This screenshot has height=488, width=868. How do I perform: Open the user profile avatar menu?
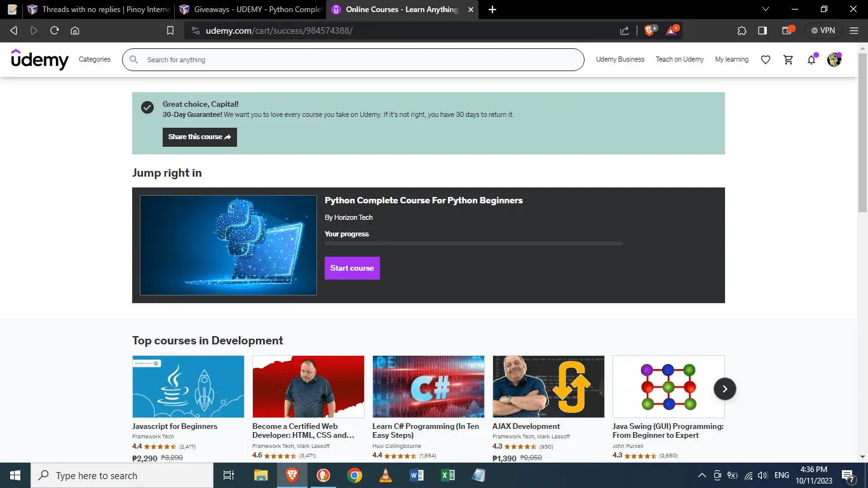(x=834, y=60)
